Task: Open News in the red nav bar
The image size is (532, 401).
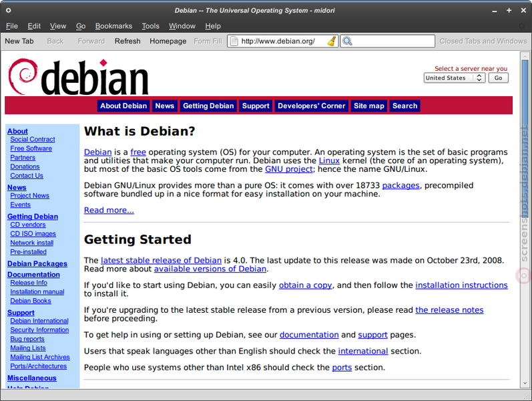Action: tap(165, 106)
